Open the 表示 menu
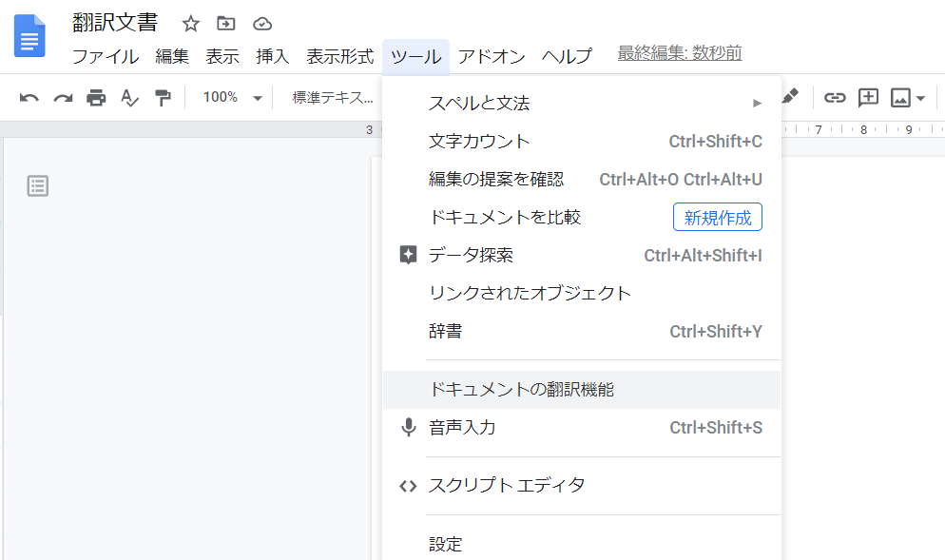This screenshot has height=560, width=945. point(222,57)
